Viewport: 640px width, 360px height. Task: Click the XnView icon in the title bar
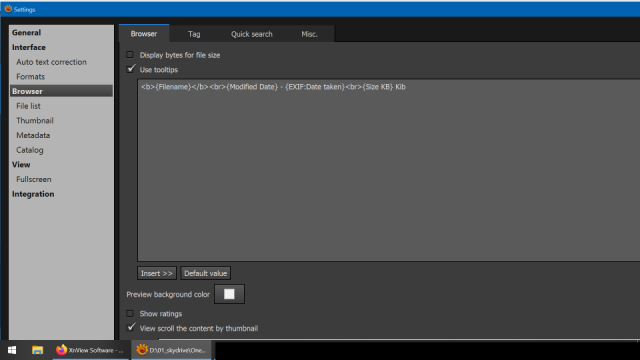(8, 9)
